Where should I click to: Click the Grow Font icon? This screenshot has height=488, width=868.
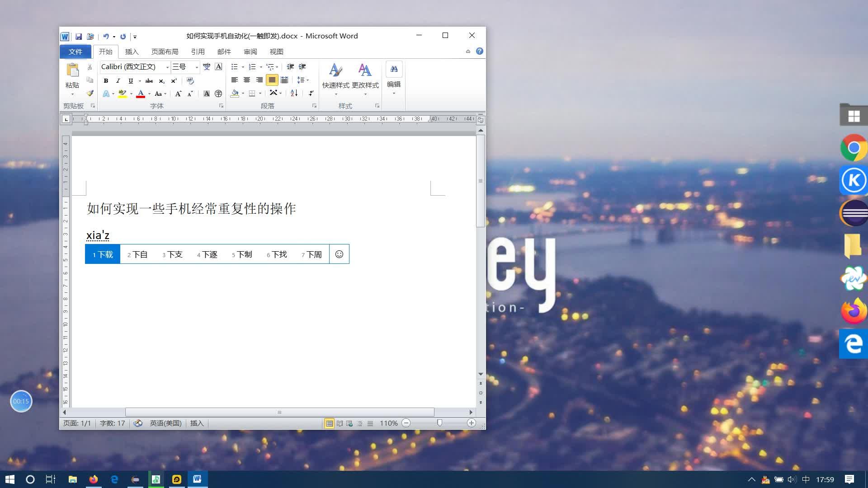pyautogui.click(x=178, y=94)
